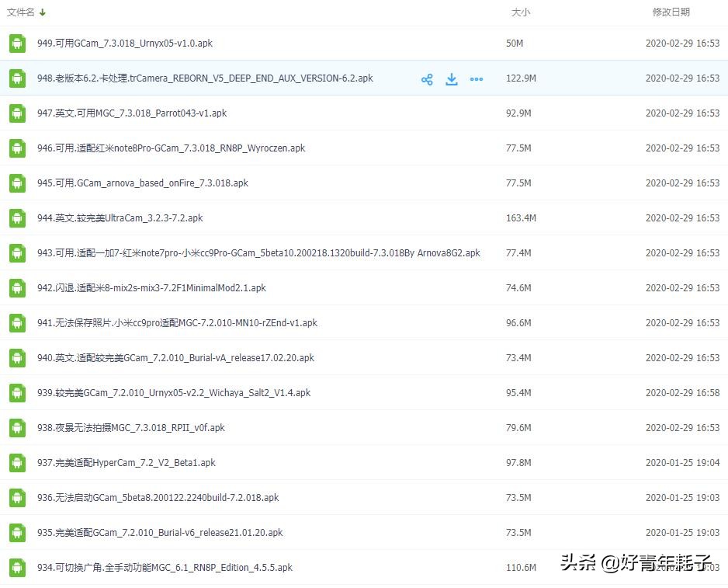Screen dimensions: 728x588
Task: Open file 946 GCam_7.3.018_RN8P_Wyroczen.apk
Action: pos(172,148)
